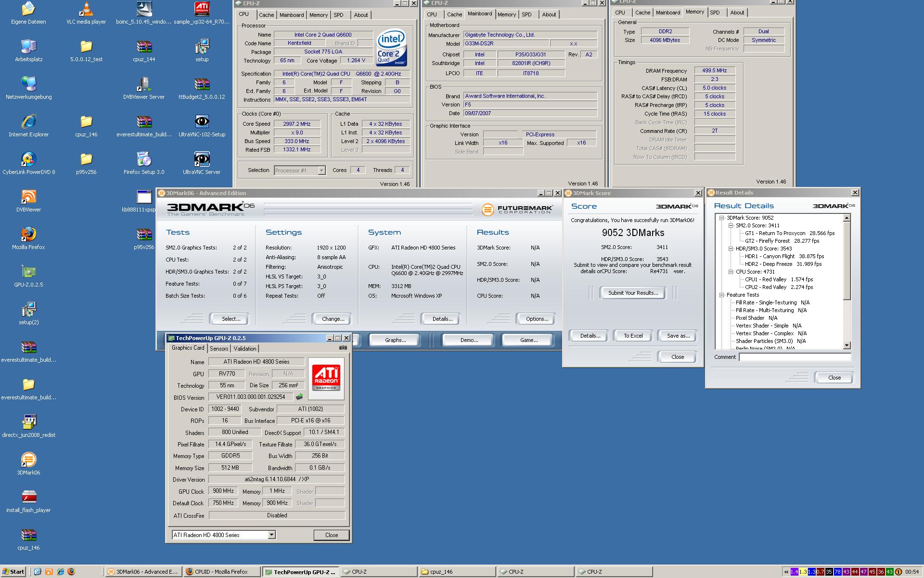Collapse the 3DMark Score: 9052 tree node
This screenshot has width=924, height=578.
coord(721,218)
